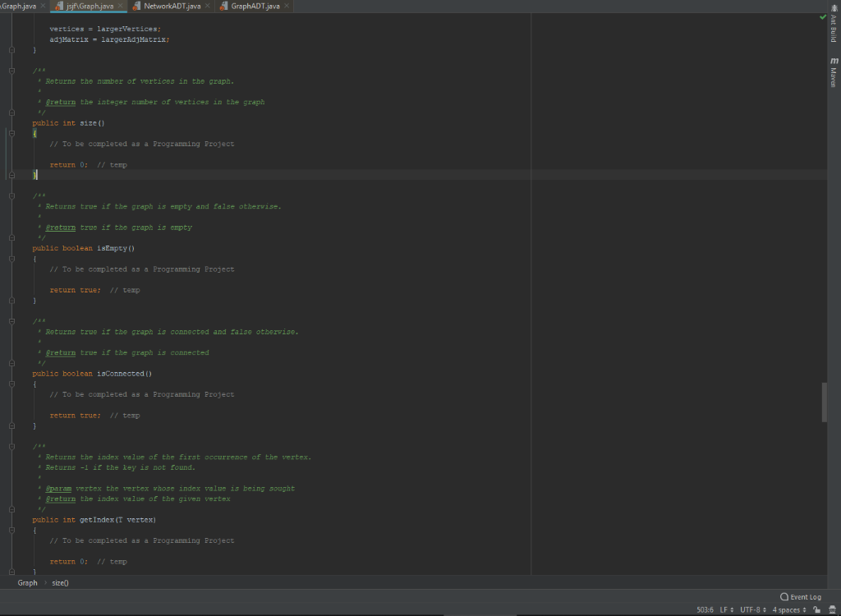Click 'vertices = largerVertices;' line
The height and width of the screenshot is (616, 841).
[105, 29]
